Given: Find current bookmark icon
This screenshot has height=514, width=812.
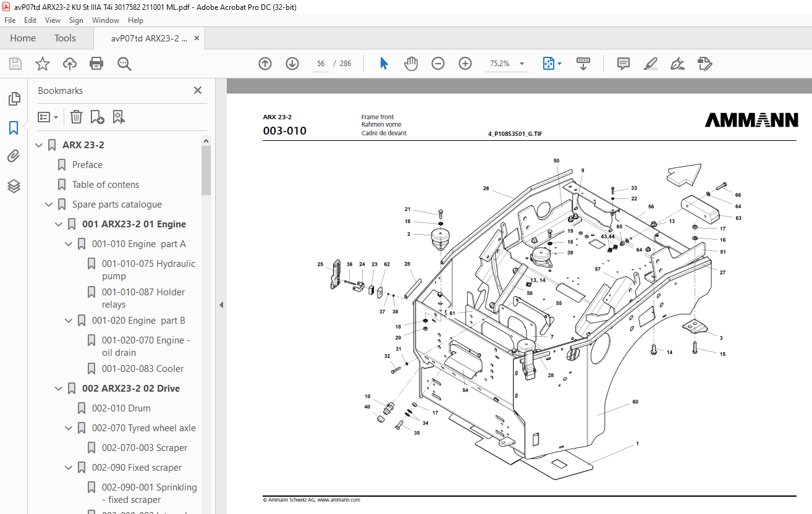Looking at the screenshot, I should pos(119,116).
